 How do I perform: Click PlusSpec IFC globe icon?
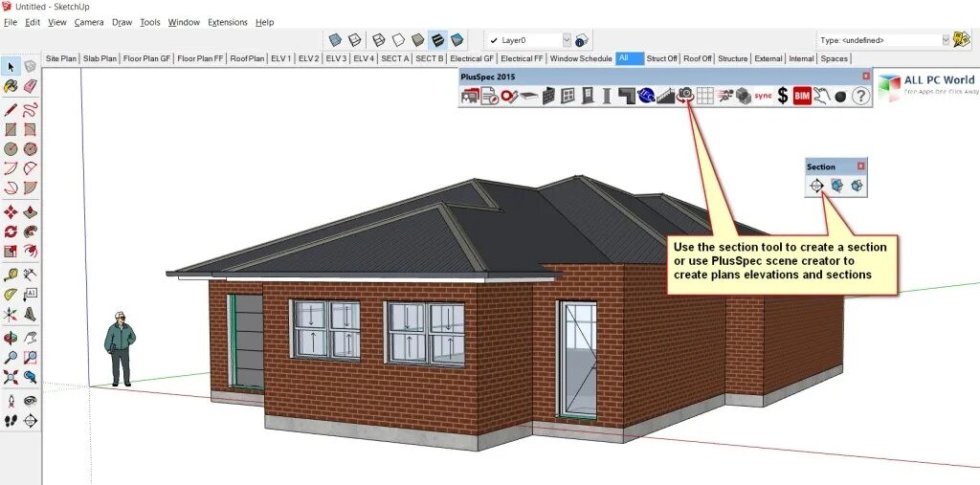pos(646,96)
